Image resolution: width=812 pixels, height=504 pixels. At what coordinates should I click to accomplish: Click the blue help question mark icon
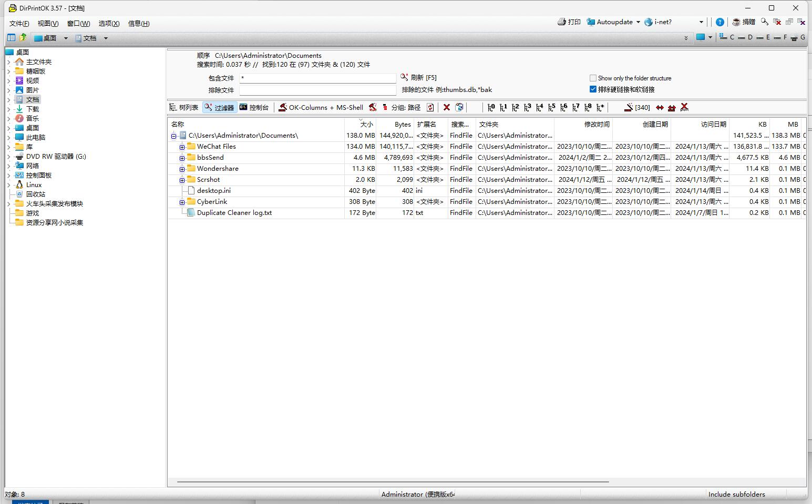[720, 22]
